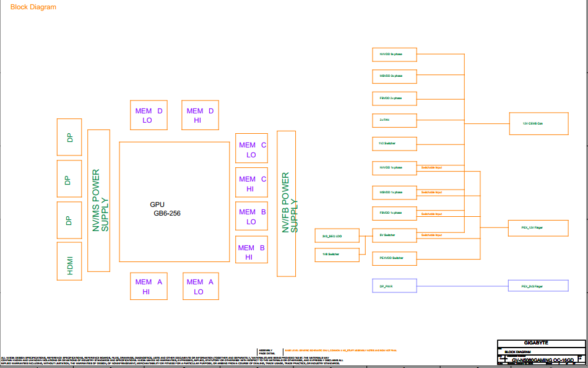Select the HDMI connector block
Screen dimensions: 588x368
69,261
